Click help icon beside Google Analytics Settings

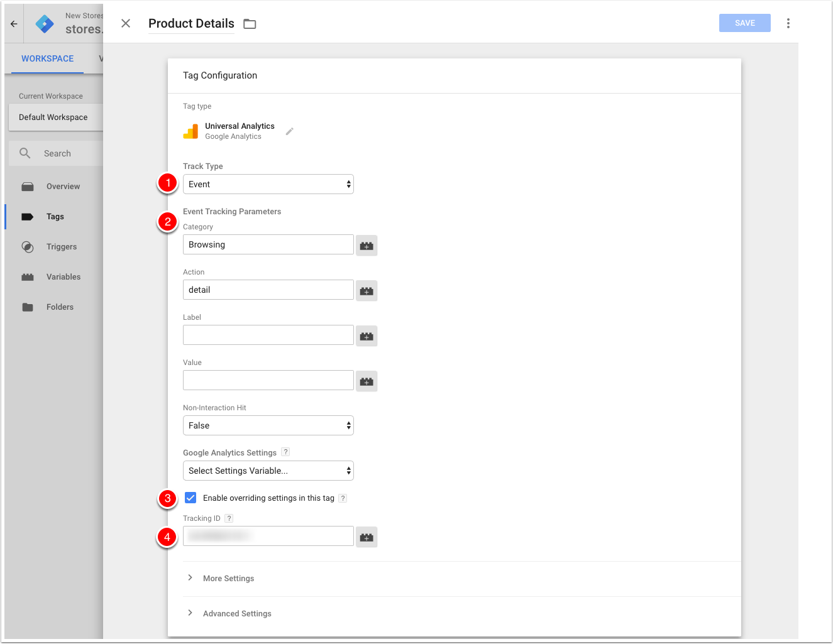coord(285,452)
